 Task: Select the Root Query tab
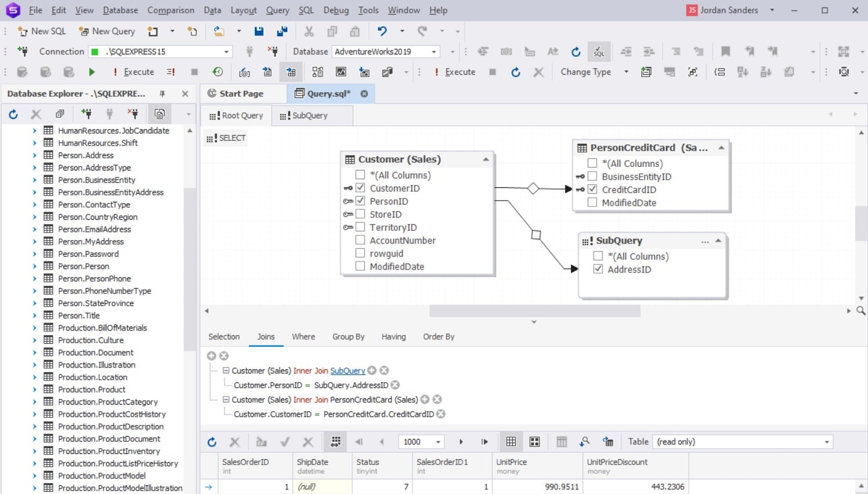(x=236, y=115)
